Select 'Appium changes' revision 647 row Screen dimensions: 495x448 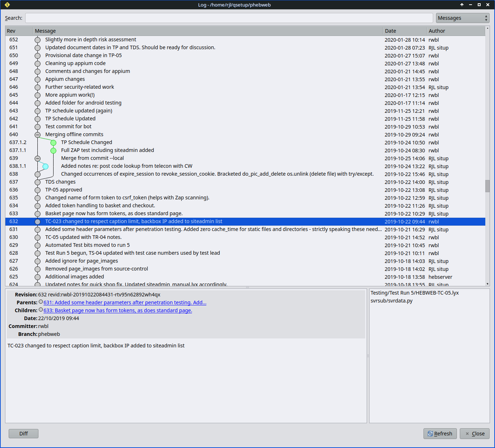pyautogui.click(x=245, y=79)
